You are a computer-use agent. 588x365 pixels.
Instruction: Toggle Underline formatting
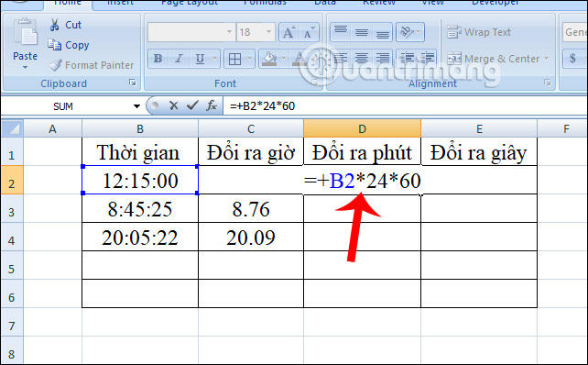click(200, 59)
